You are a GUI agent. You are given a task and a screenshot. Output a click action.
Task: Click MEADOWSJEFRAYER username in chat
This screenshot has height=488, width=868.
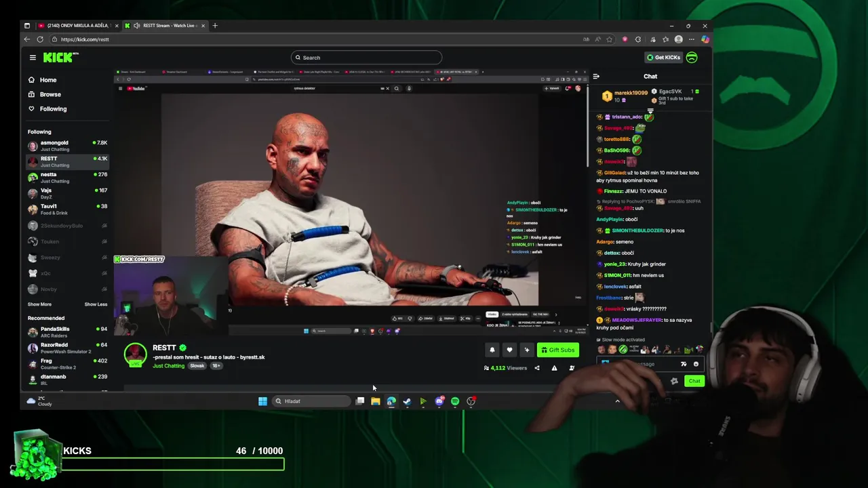pos(637,320)
